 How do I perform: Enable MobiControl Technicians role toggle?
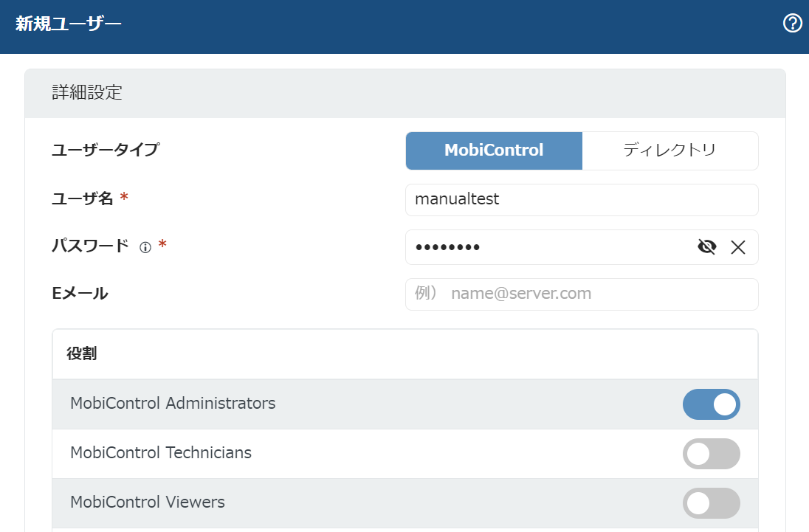coord(711,454)
